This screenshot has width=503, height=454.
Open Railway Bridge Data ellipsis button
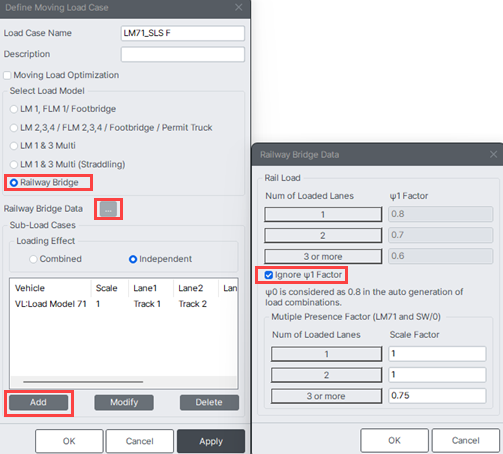coord(108,209)
